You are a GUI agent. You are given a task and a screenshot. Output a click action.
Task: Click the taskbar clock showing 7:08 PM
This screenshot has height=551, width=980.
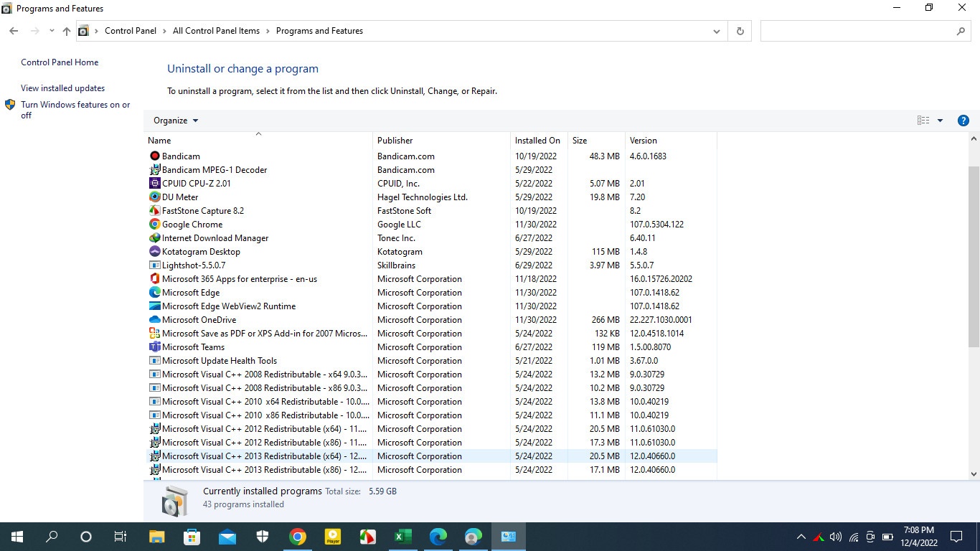coord(919,537)
